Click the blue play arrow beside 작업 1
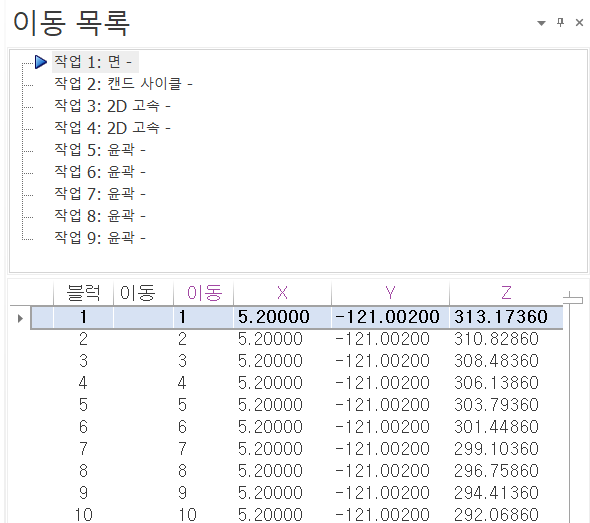Viewport: 590px width, 523px height. pos(41,62)
